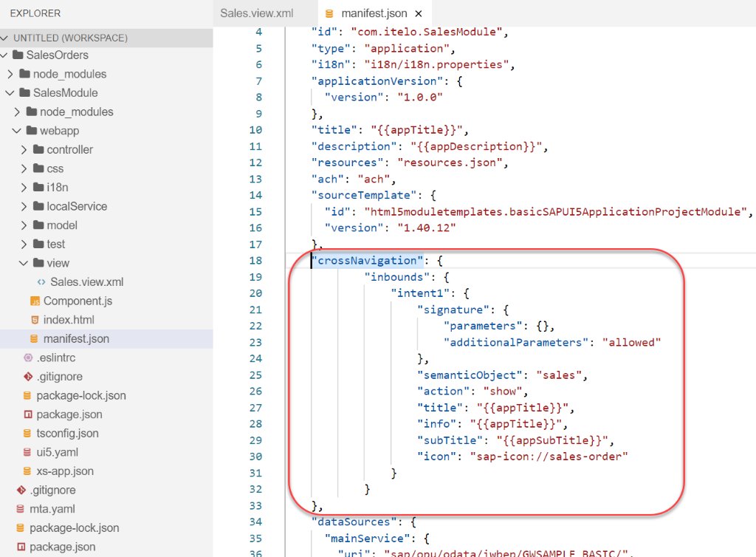Expand the css folder chevron
Screen dimensions: 756x557
pos(24,168)
